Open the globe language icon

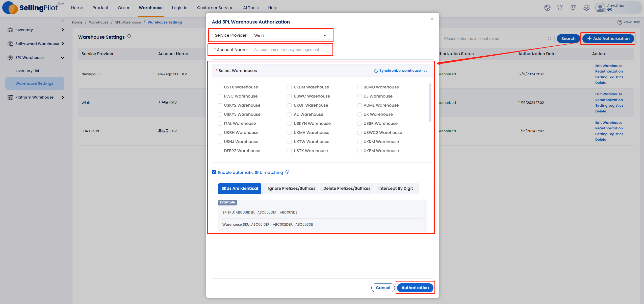click(547, 8)
